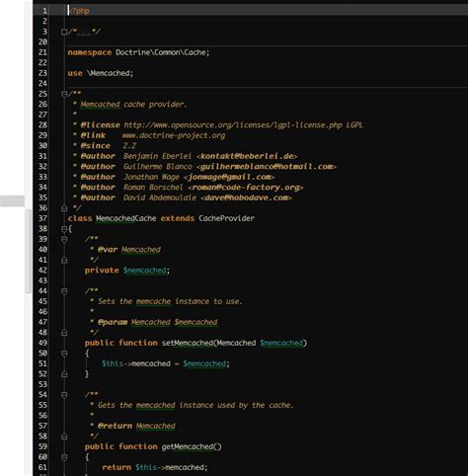Click line number 49 in the gutter

[42, 343]
